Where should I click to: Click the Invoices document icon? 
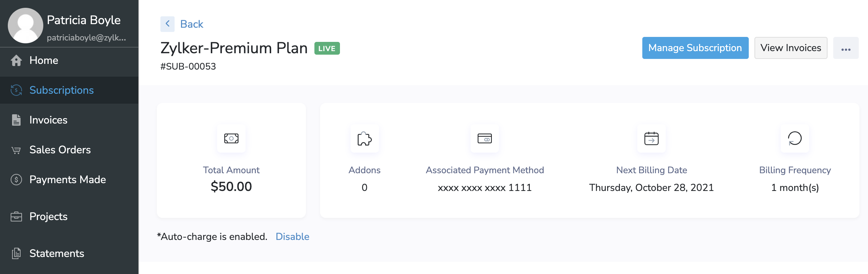coord(16,120)
